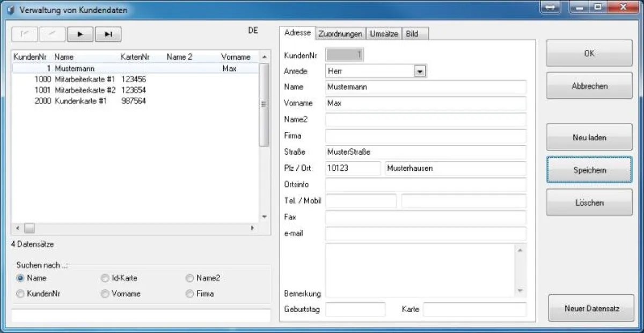Click the app icon in title bar
Screen dimensions: 644x333
tap(10, 10)
